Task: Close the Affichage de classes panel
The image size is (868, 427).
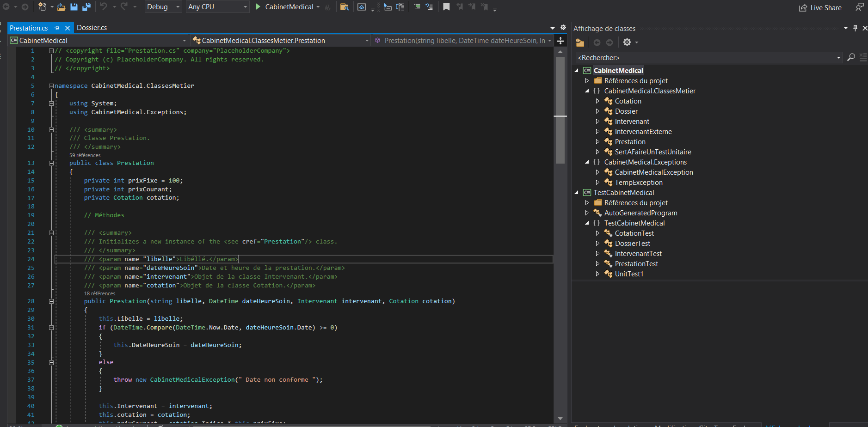Action: pyautogui.click(x=865, y=28)
